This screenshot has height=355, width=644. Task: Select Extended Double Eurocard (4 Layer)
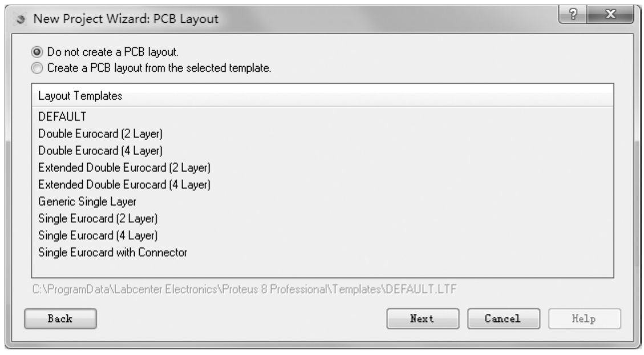[124, 185]
